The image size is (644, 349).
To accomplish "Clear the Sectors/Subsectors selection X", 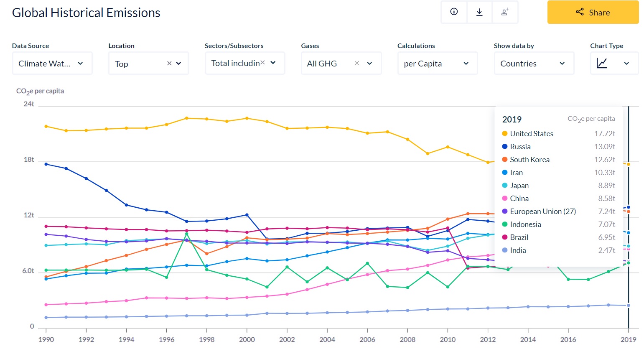I will tap(262, 63).
